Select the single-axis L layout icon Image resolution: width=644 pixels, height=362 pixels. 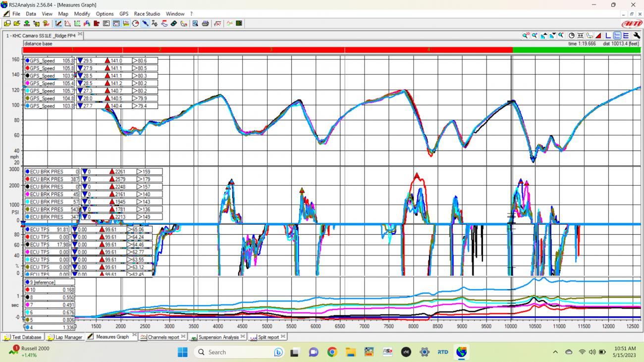coord(608,36)
